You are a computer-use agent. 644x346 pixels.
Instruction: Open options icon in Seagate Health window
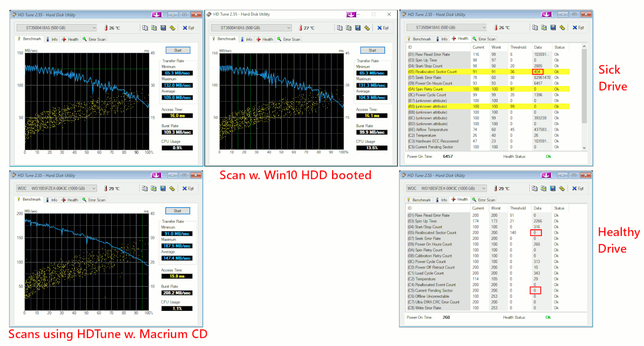point(562,28)
